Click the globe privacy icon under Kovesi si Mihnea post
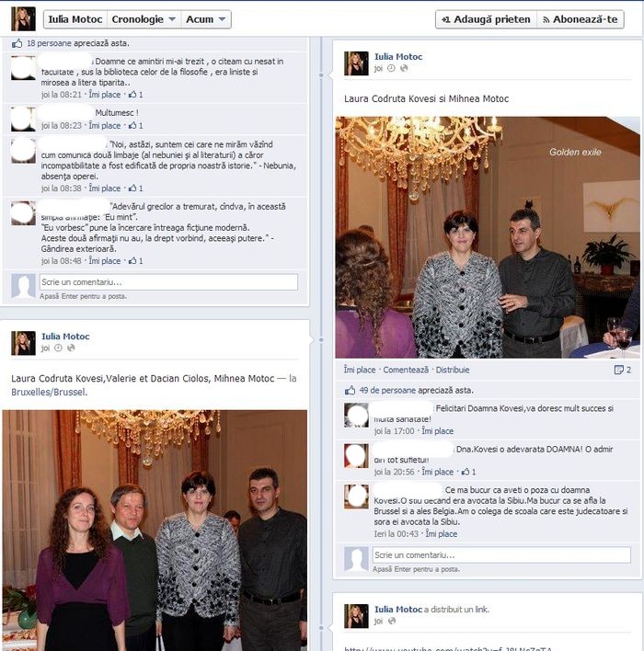The image size is (644, 651). (404, 68)
